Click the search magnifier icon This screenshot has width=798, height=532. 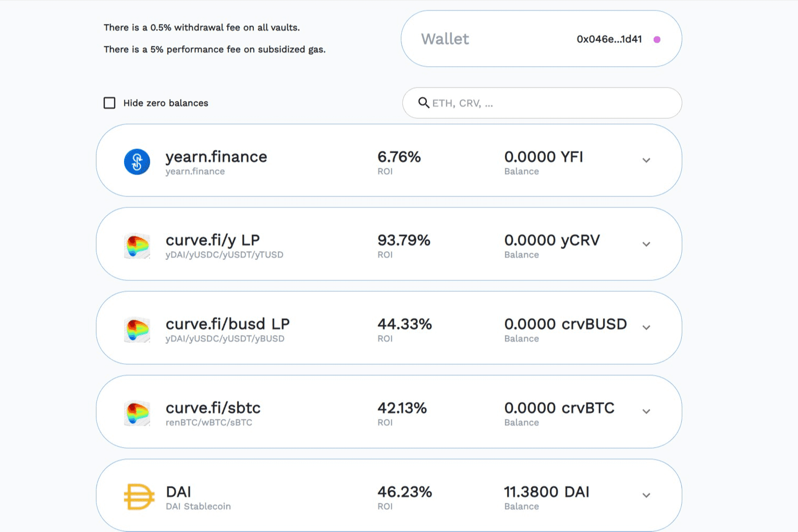point(423,103)
